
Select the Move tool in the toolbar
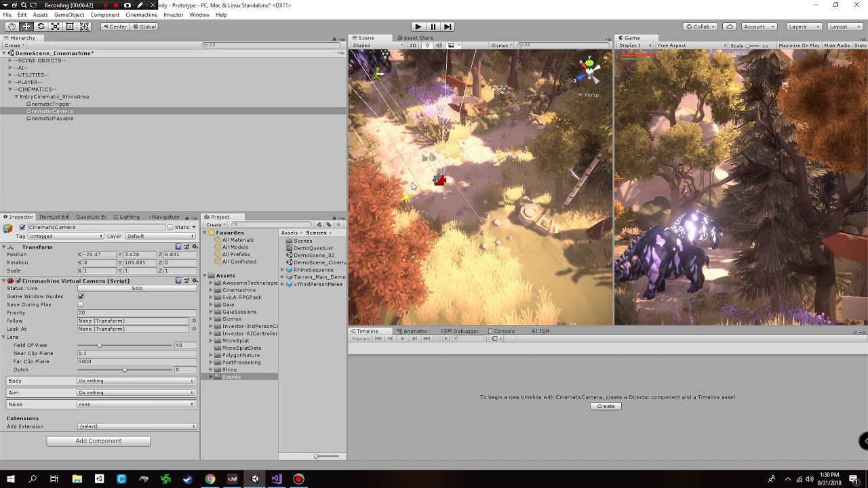(x=26, y=26)
